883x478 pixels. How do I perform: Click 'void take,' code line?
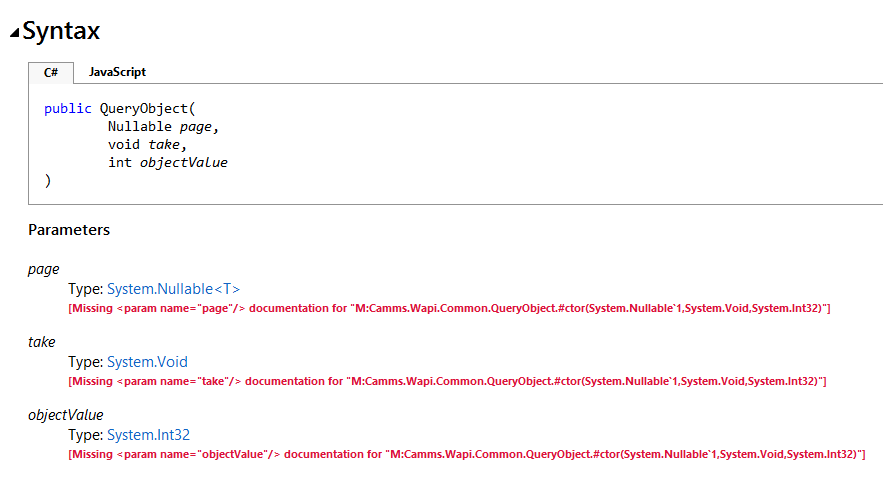[x=147, y=145]
